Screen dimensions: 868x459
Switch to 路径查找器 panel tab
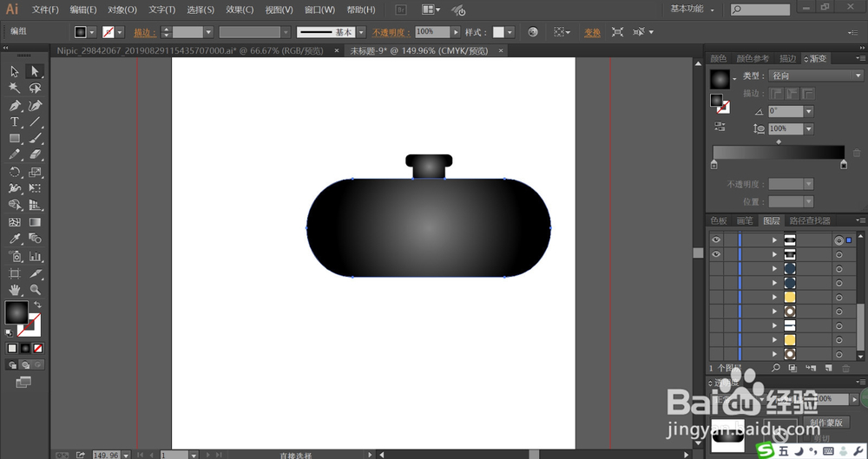point(810,220)
